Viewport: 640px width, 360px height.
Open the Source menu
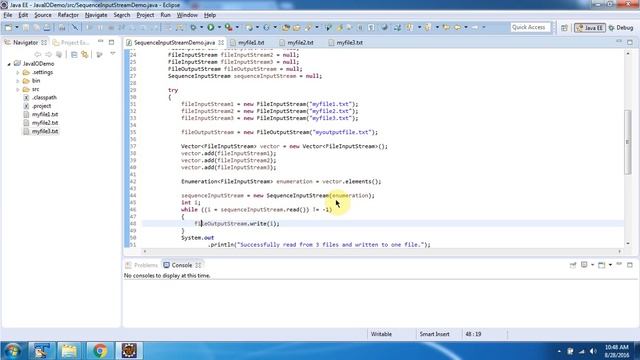click(x=43, y=15)
